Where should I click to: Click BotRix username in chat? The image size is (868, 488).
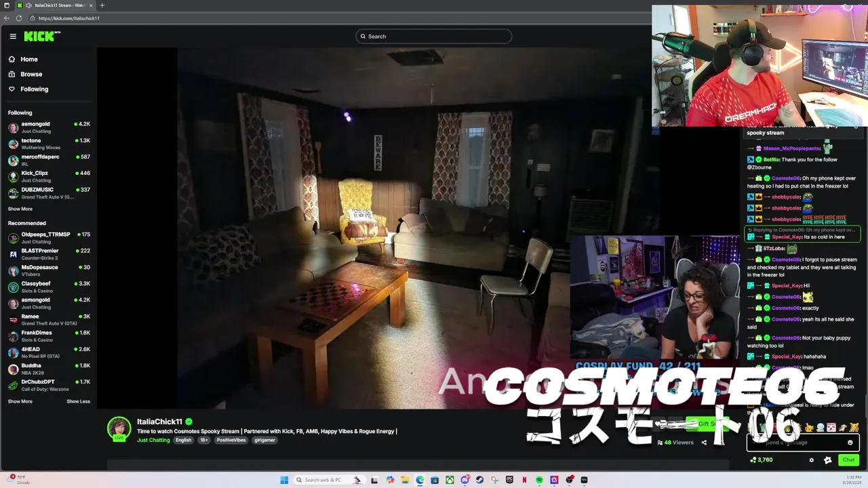tap(772, 160)
